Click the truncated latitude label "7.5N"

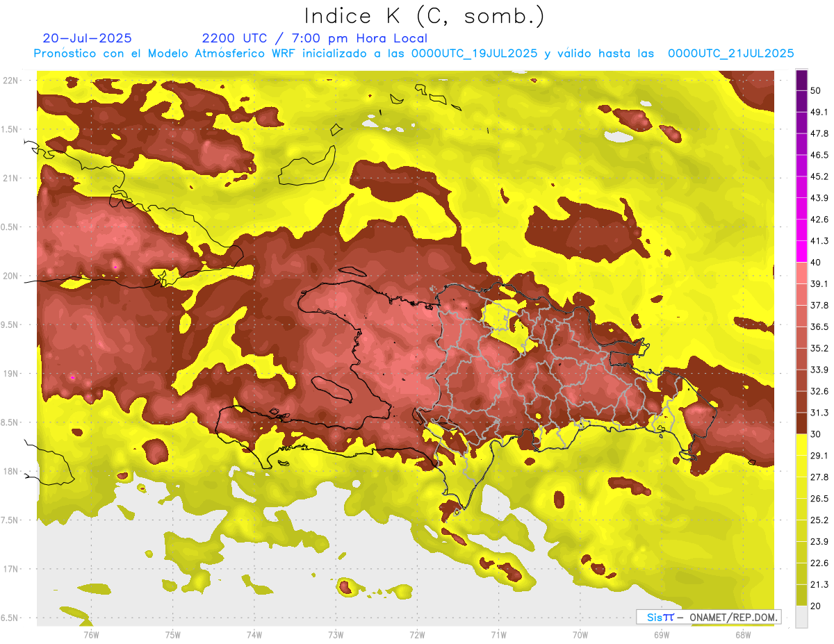10,520
